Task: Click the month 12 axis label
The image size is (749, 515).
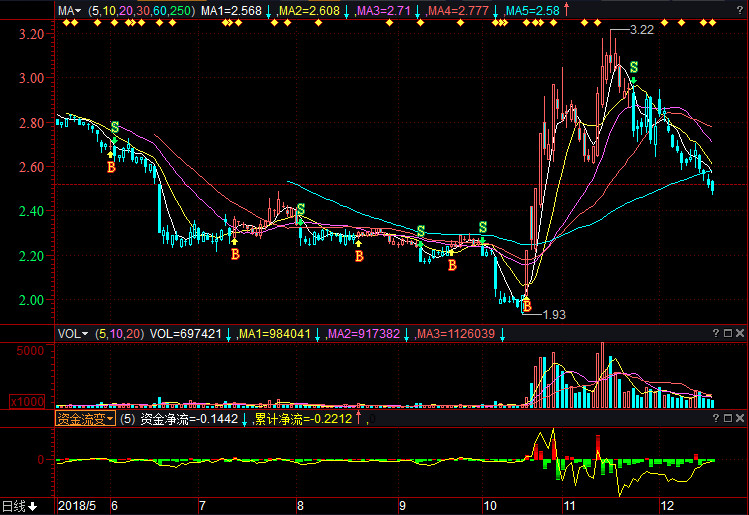Action: 667,506
